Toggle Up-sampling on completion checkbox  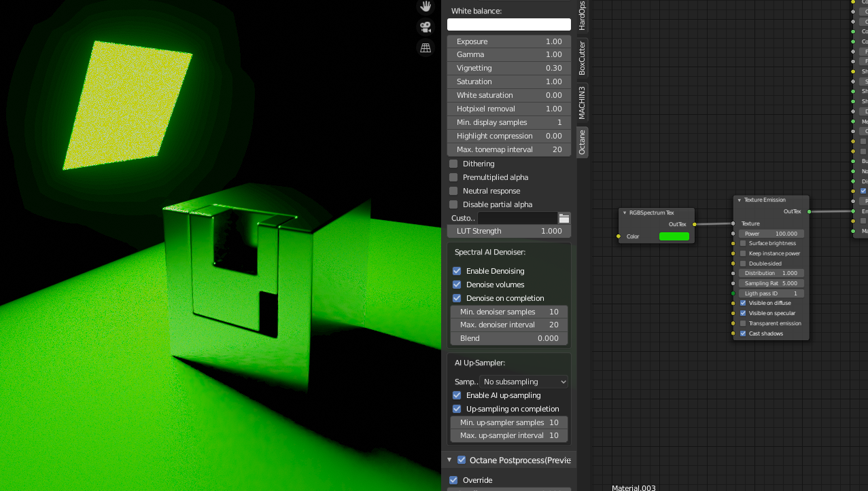point(457,409)
